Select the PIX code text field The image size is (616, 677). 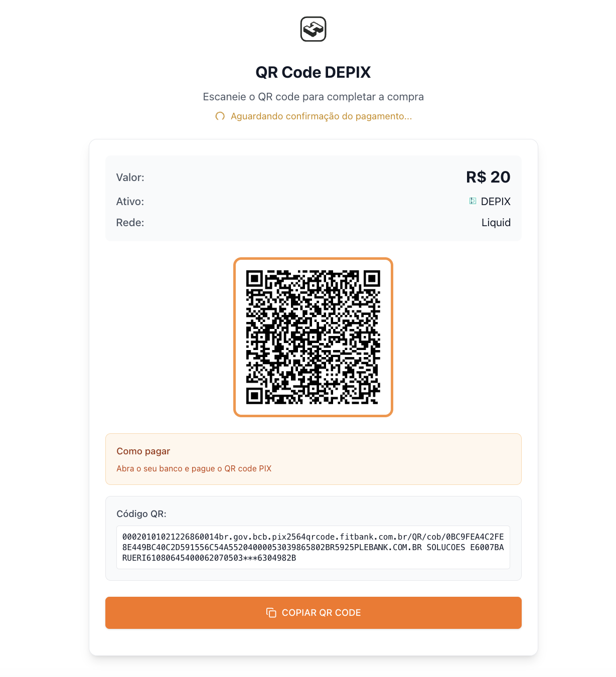pyautogui.click(x=313, y=547)
